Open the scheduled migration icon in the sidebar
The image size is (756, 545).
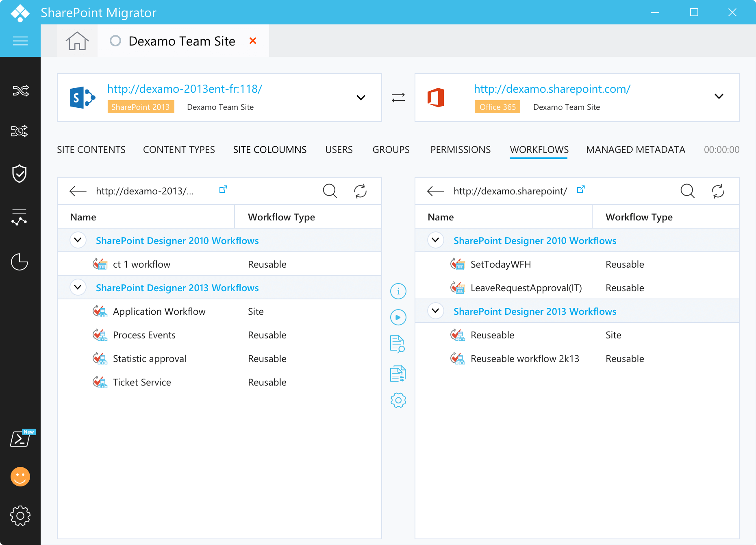[x=20, y=131]
